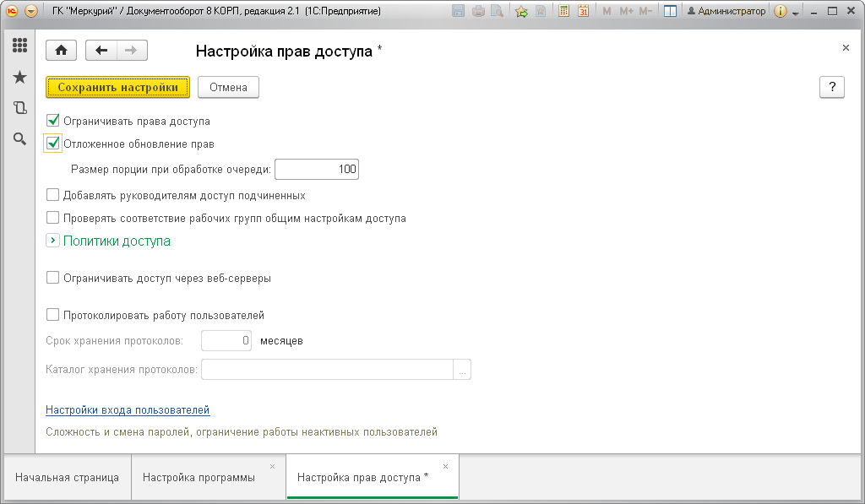Uncheck Ограничивать права доступа
Screen dimensions: 865x504
pyautogui.click(x=53, y=120)
